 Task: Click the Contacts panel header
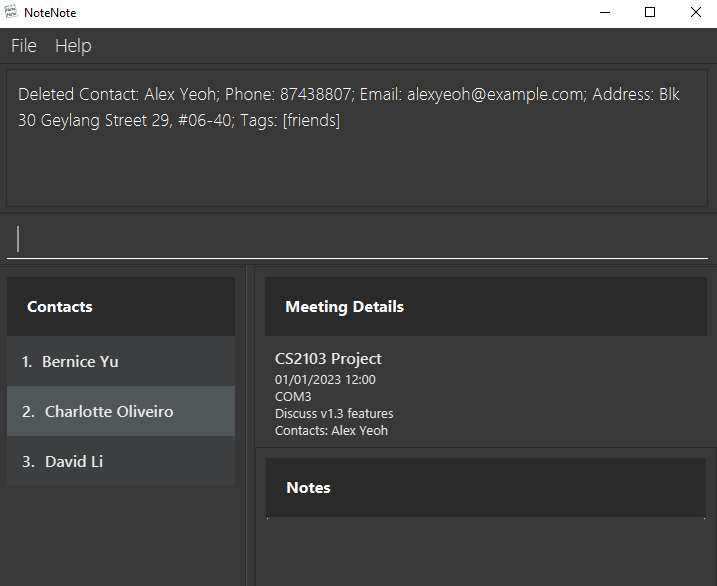coord(121,307)
